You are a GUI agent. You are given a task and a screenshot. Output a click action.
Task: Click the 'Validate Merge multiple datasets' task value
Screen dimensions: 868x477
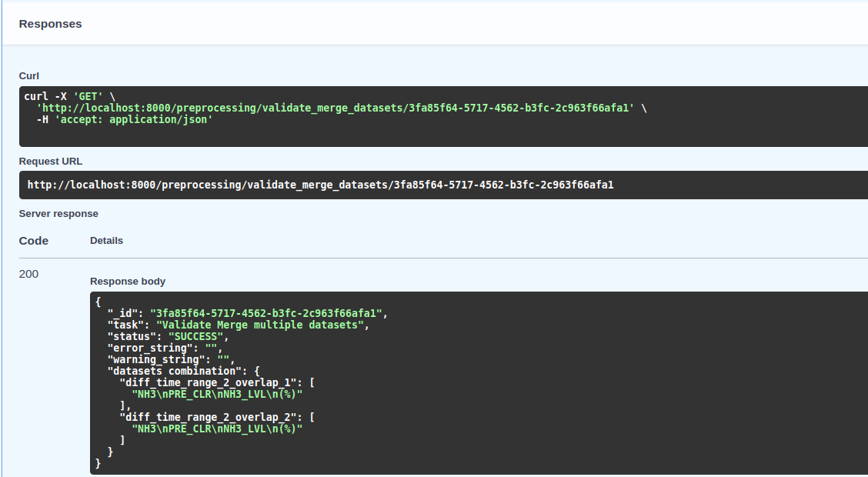(x=259, y=325)
